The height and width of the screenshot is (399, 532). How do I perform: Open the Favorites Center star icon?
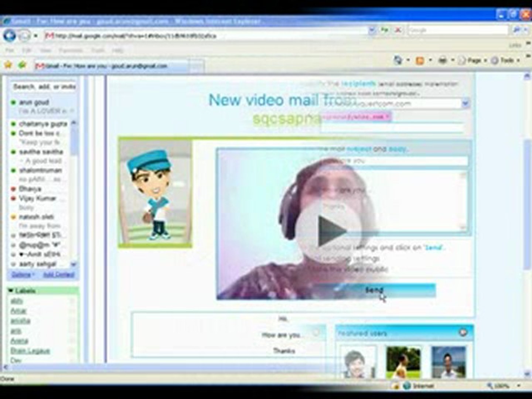[x=8, y=65]
